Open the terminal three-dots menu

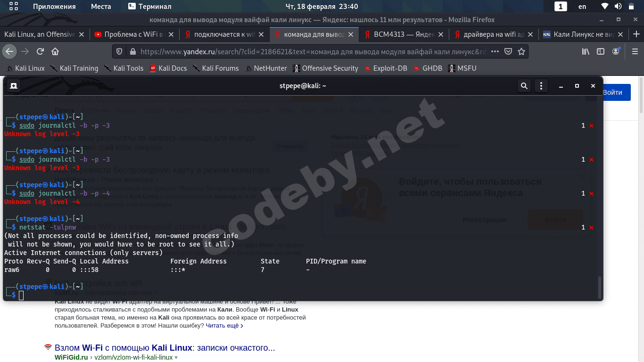(x=541, y=86)
